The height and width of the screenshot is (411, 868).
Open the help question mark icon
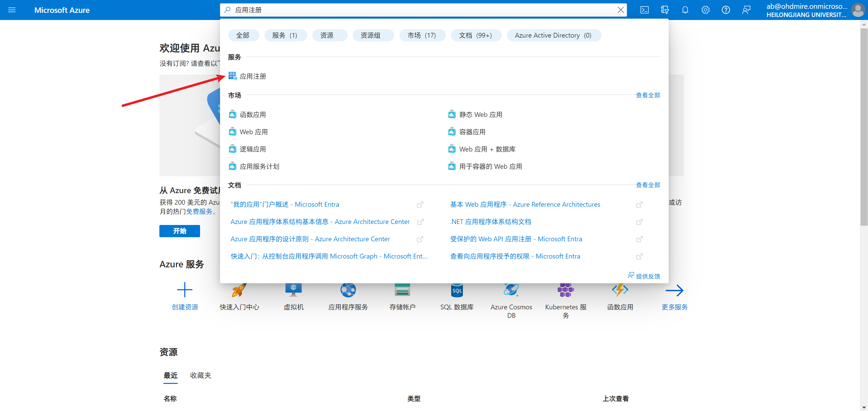tap(726, 10)
